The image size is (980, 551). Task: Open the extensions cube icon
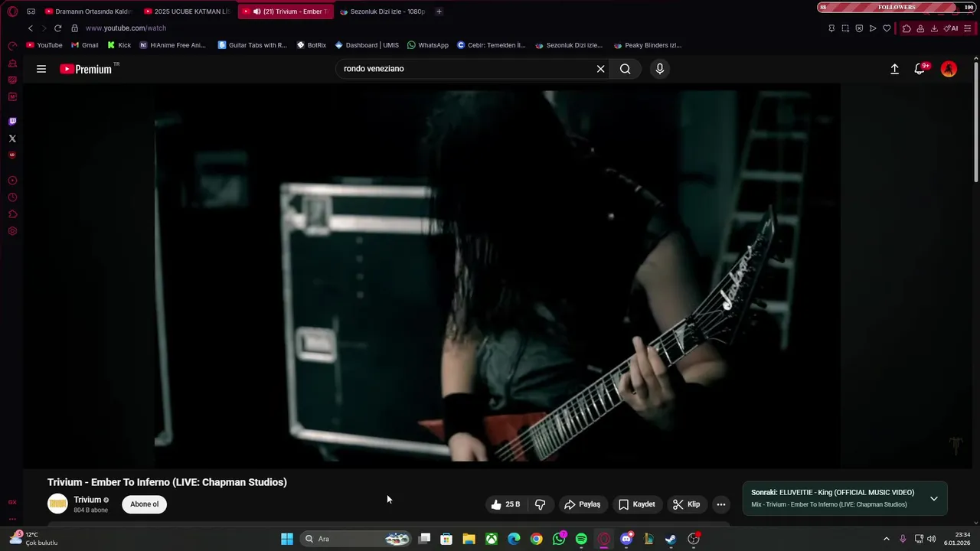(906, 28)
